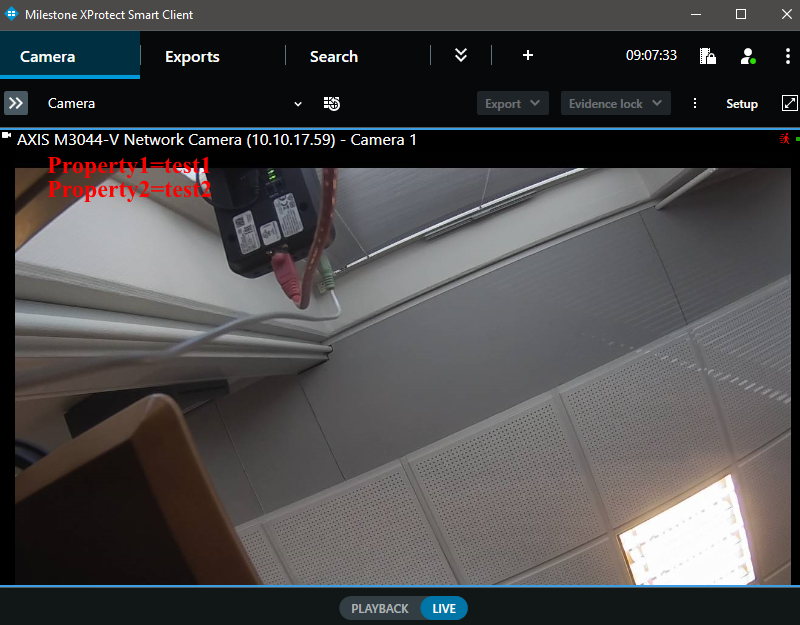Switch to the Search tab
The width and height of the screenshot is (800, 625).
point(333,56)
